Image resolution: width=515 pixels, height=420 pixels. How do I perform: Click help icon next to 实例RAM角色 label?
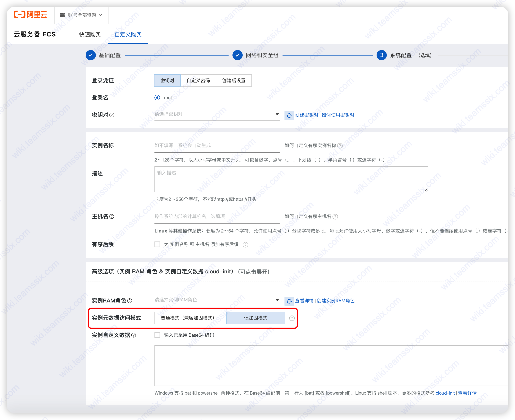[130, 301]
